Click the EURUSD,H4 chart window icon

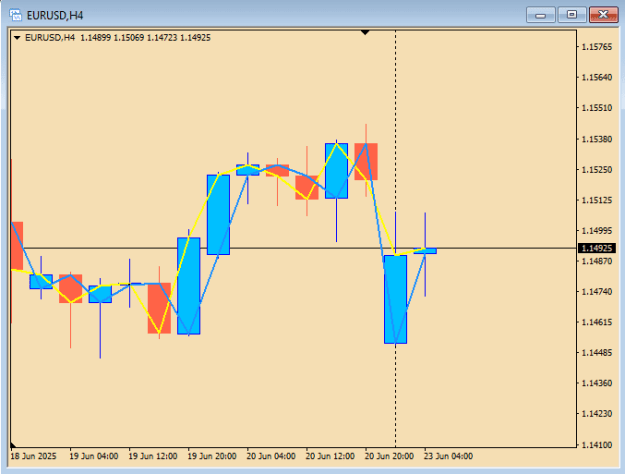[15, 15]
